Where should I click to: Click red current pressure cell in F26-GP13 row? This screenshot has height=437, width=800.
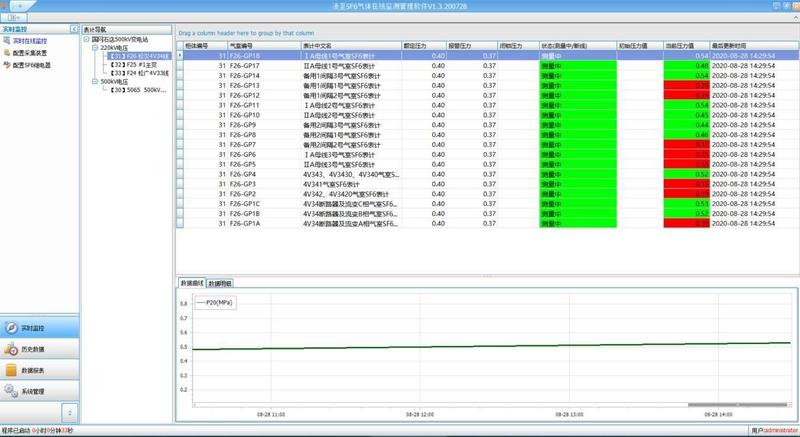687,85
